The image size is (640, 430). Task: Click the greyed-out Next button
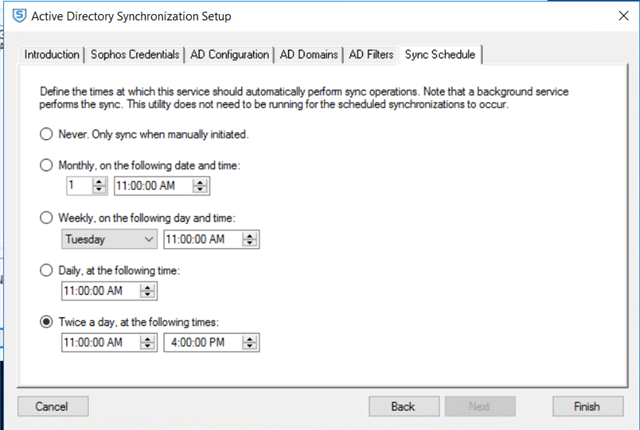point(480,406)
